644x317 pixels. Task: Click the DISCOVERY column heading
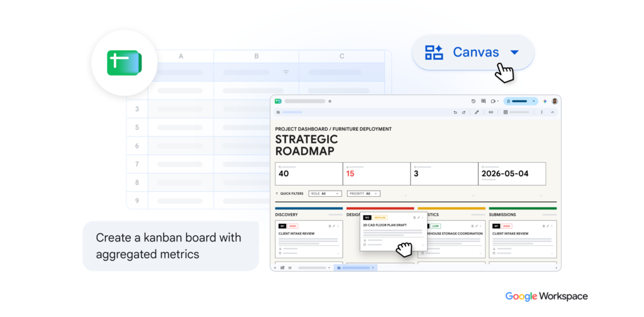(x=286, y=214)
